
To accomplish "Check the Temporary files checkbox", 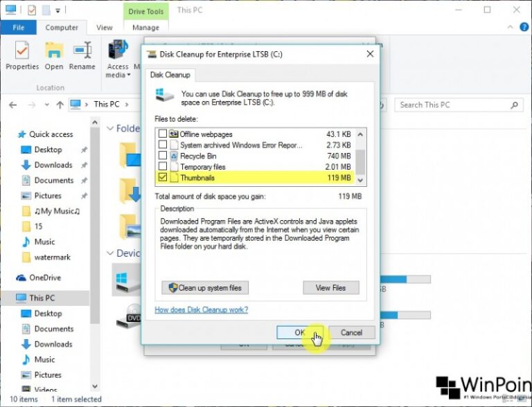I will click(163, 166).
